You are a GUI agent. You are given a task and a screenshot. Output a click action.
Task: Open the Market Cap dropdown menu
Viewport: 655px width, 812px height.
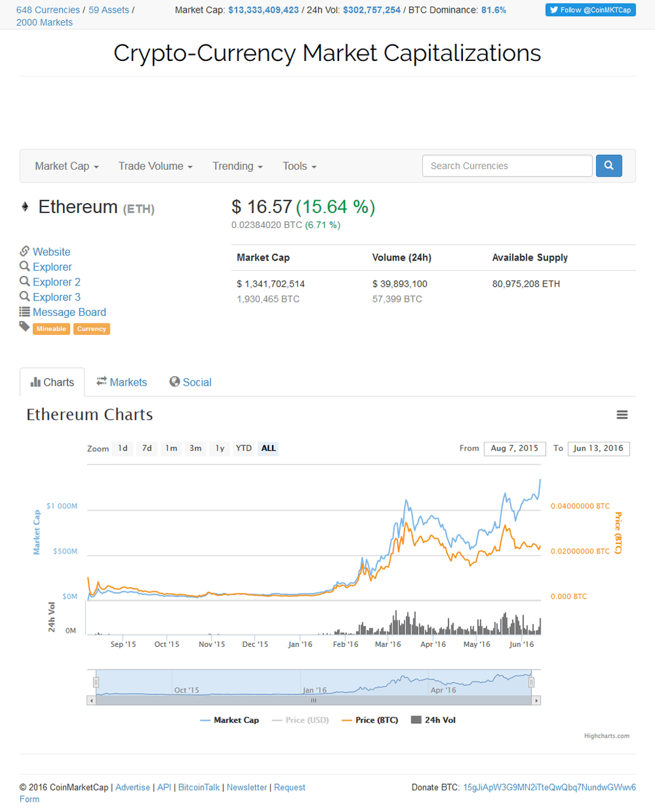(x=67, y=166)
